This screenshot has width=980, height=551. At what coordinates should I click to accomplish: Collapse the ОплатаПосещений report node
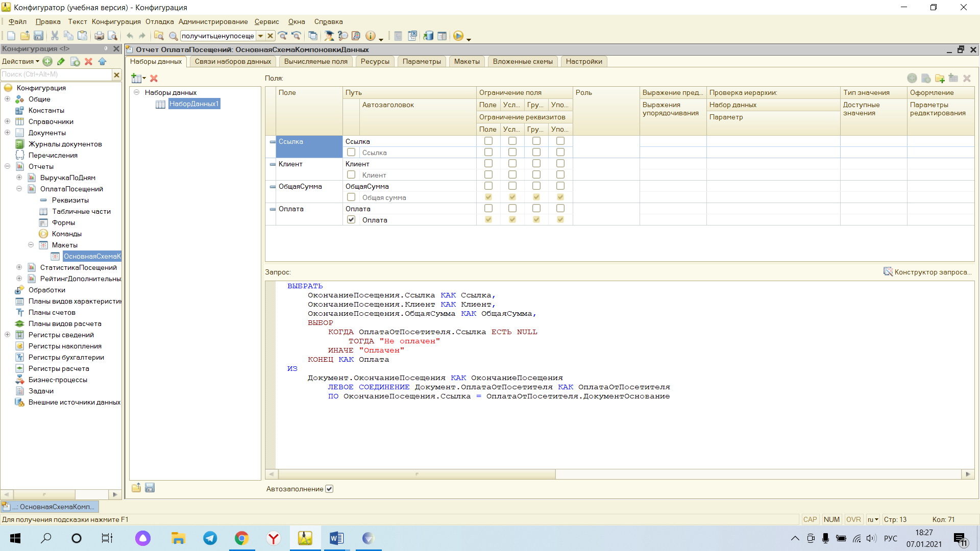point(19,189)
